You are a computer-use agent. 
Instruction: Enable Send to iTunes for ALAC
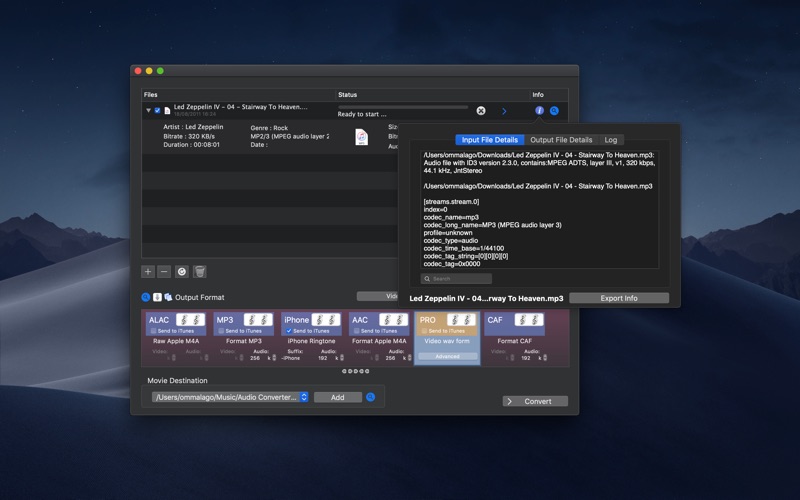[154, 331]
